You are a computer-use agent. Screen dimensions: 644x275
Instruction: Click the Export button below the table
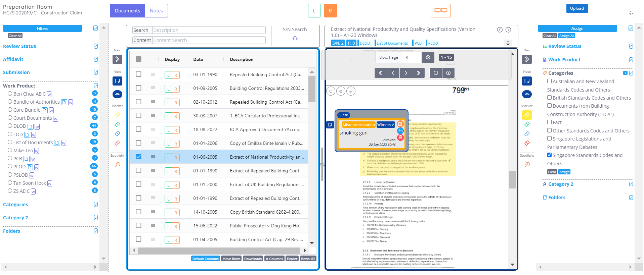click(x=292, y=259)
